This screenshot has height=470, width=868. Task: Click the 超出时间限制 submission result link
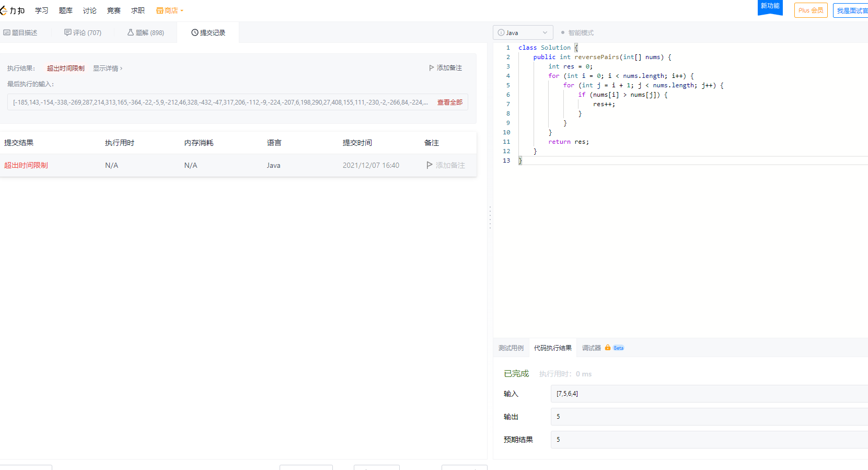[26, 165]
